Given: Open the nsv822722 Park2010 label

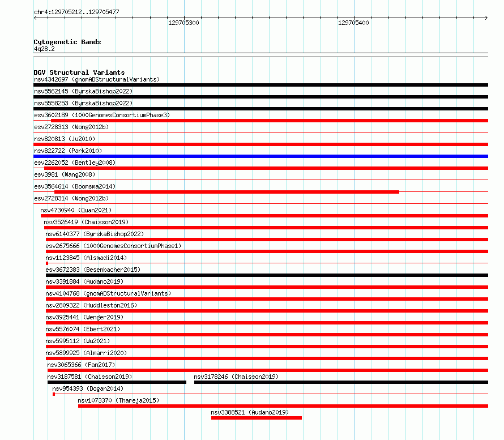Looking at the screenshot, I should click(x=68, y=151).
